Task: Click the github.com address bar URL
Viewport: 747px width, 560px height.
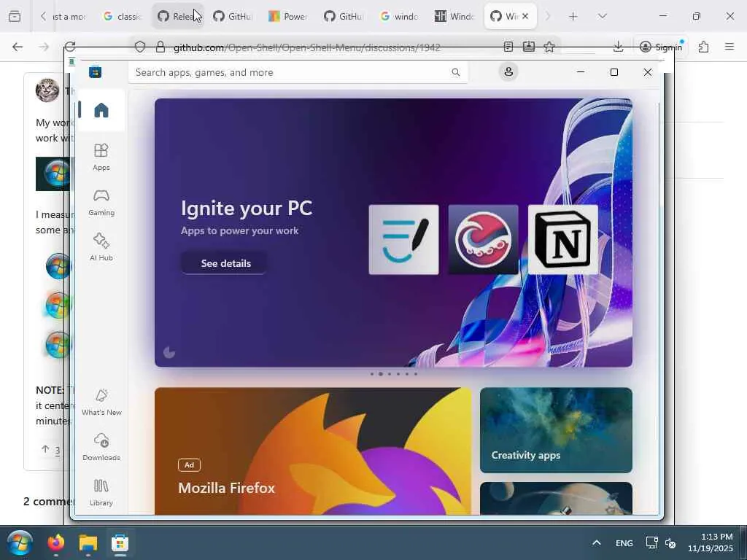Action: 306,47
